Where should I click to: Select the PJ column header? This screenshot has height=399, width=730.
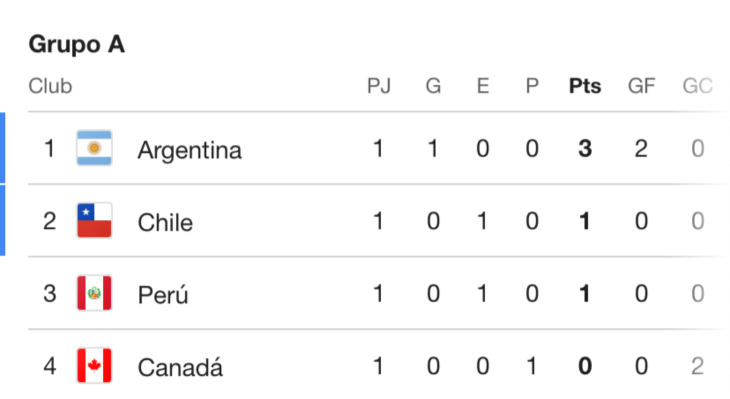tap(379, 86)
